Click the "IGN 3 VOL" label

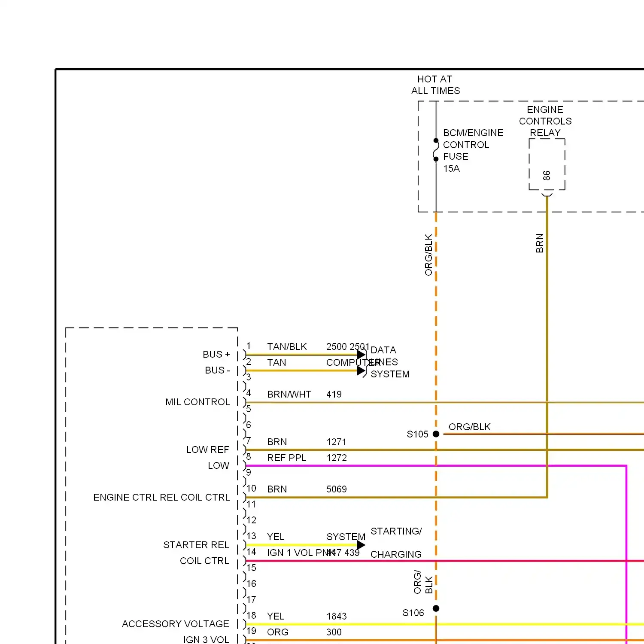tap(206, 640)
